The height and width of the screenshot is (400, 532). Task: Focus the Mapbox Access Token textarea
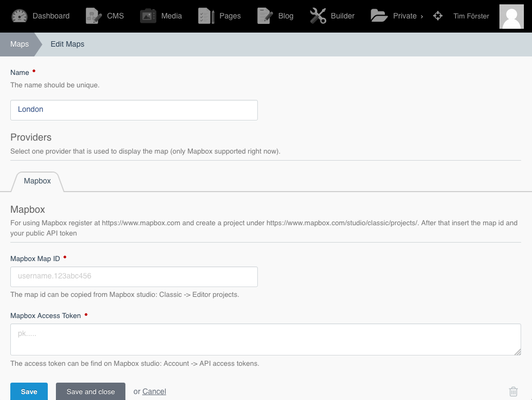click(x=265, y=339)
